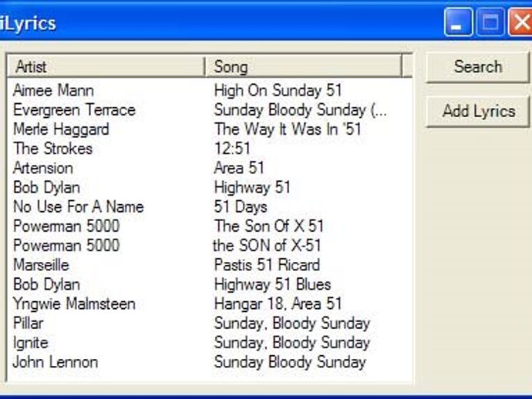Select the Merle Haggard artist entry
532x399 pixels.
(61, 129)
